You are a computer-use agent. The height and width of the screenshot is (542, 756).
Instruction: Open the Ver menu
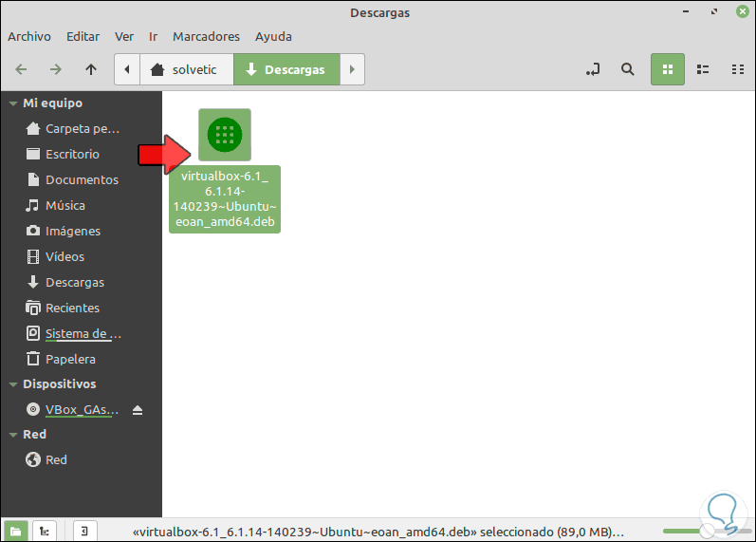tap(124, 36)
